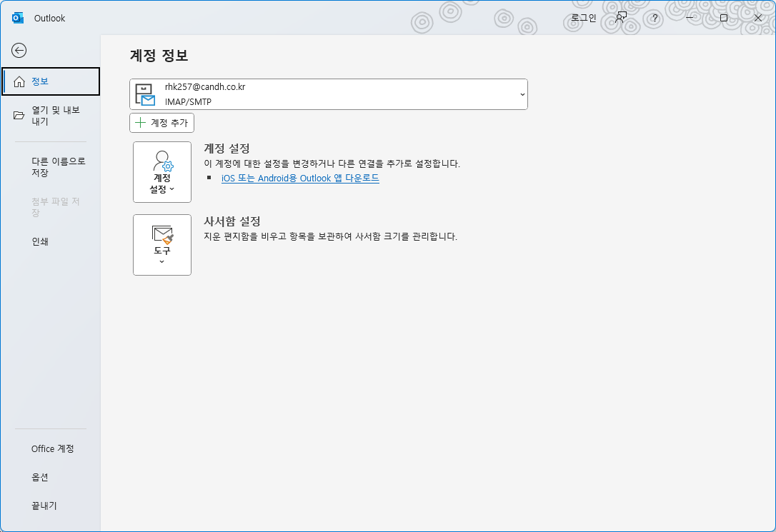776x532 pixels.
Task: Click the folder icon beside 열기 및 내보내기
Action: 19,115
